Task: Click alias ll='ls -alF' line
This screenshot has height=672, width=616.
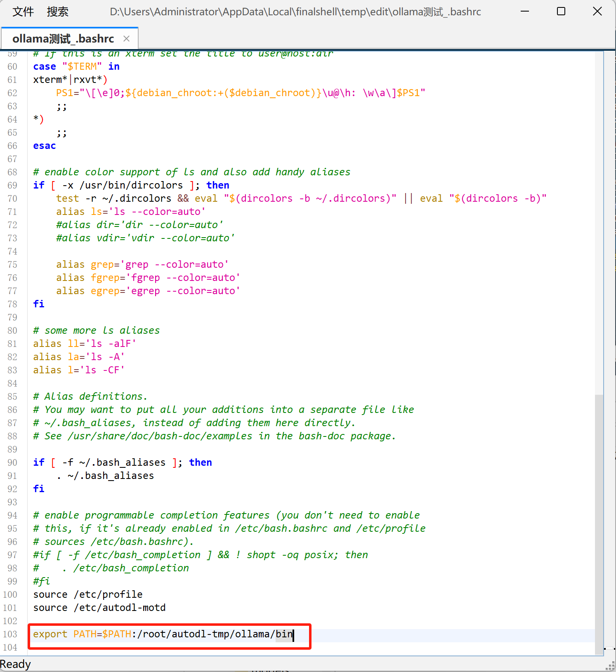Action: pos(85,344)
